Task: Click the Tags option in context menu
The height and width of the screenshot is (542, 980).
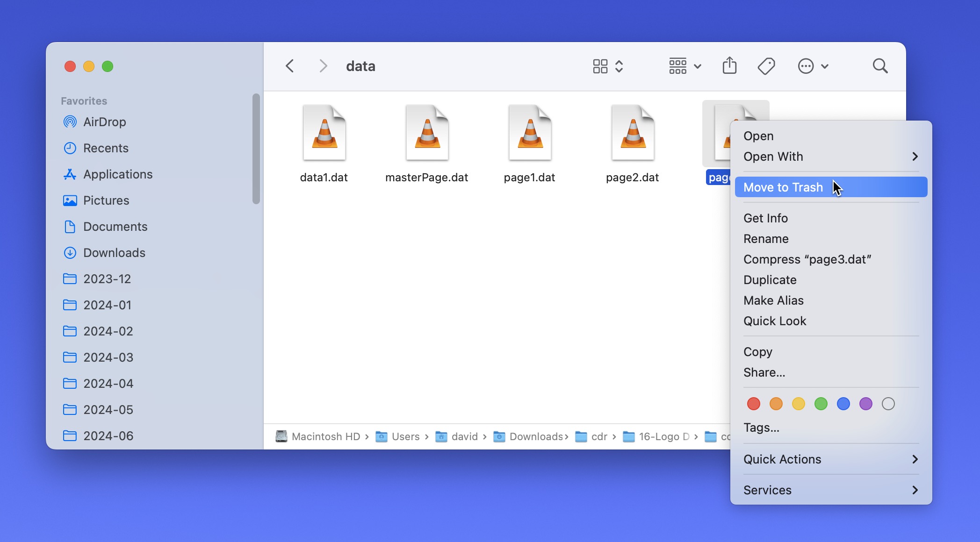Action: point(761,427)
